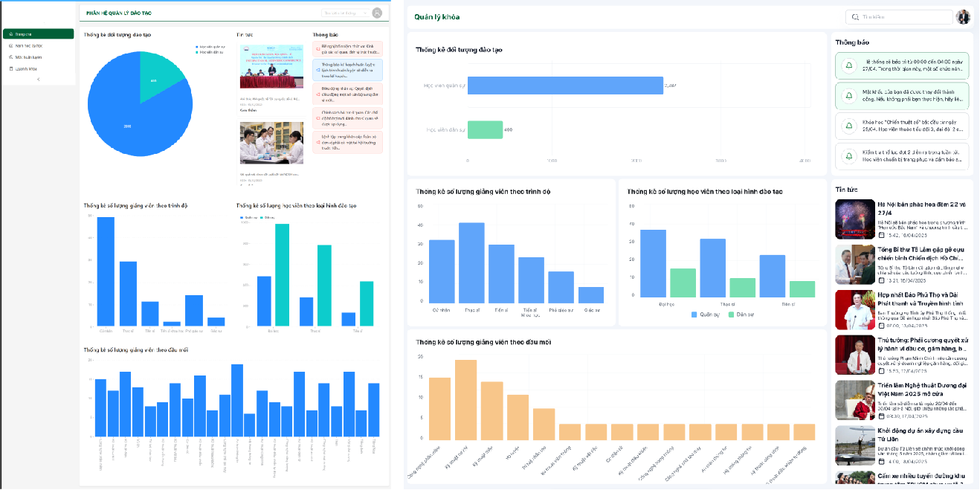Click bell icon of the password change notification
The width and height of the screenshot is (980, 490).
pyautogui.click(x=848, y=96)
